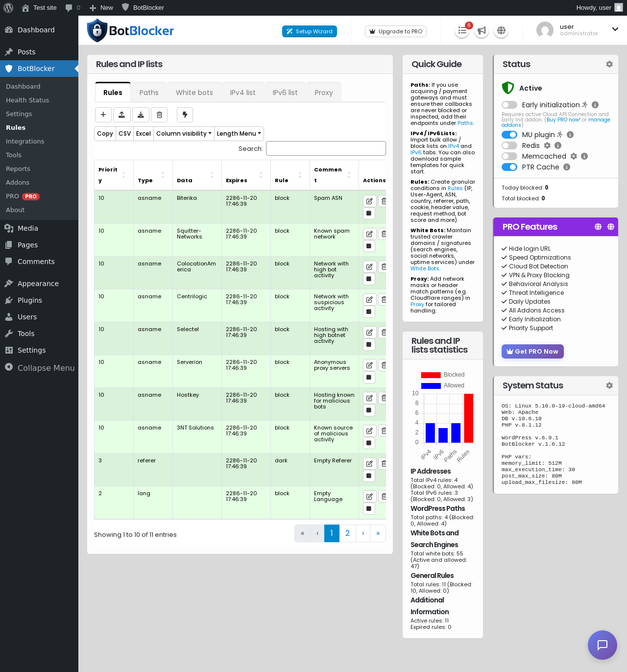Enable the Redis switch
The image size is (627, 672).
tap(509, 145)
